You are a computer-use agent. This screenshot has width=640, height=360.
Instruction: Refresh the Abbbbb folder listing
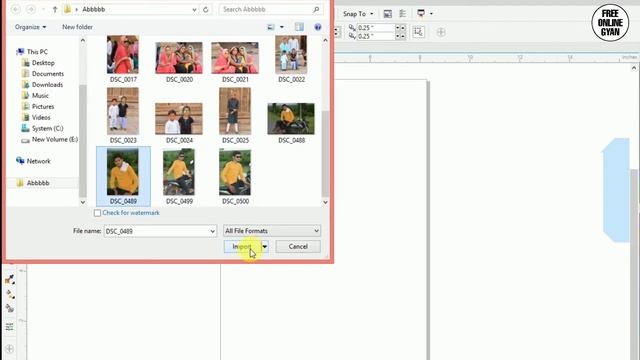[206, 9]
